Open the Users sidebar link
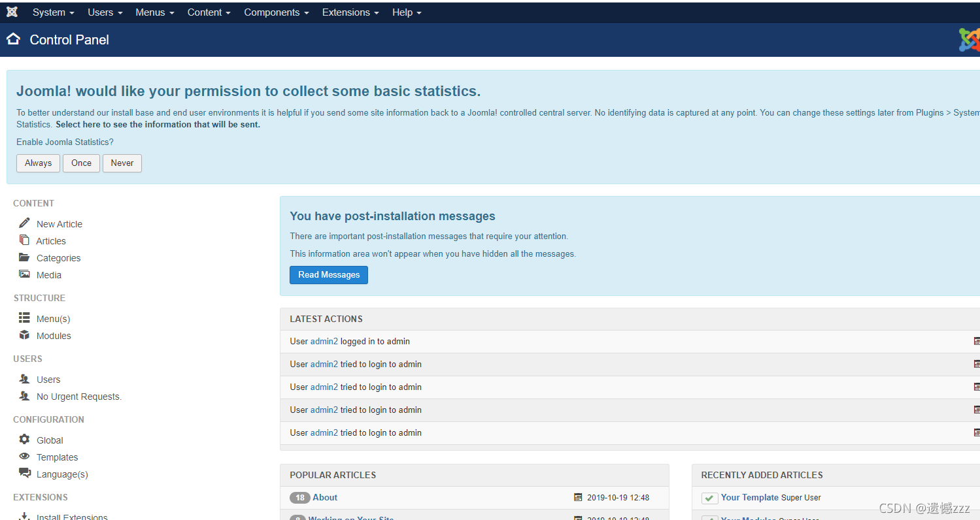980x520 pixels. click(x=48, y=380)
